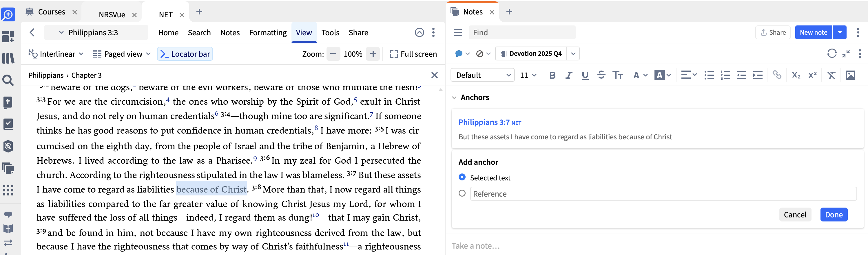Collapse the Anchors section
The image size is (868, 255).
[454, 97]
